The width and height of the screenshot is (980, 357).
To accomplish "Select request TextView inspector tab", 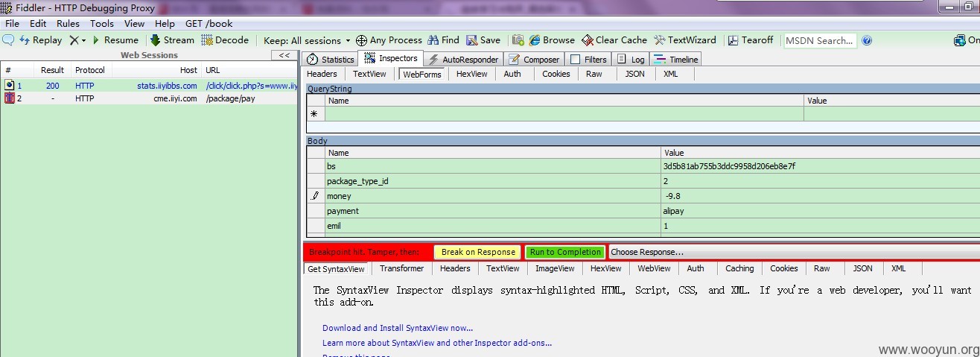I will click(x=369, y=74).
